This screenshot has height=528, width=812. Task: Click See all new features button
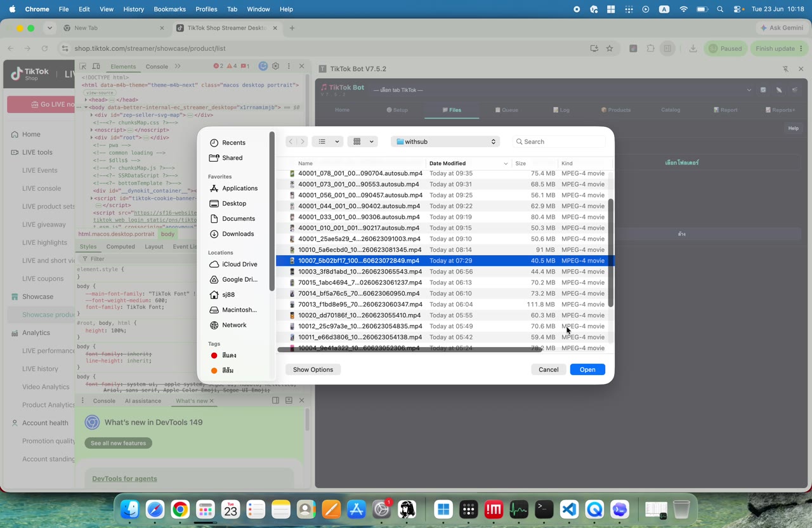118,443
